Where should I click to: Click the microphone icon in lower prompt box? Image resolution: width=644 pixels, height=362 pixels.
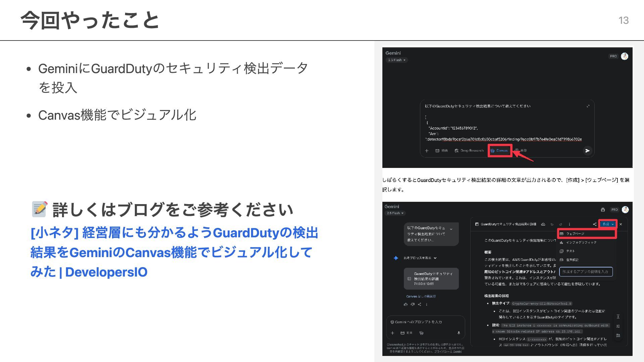point(459,333)
